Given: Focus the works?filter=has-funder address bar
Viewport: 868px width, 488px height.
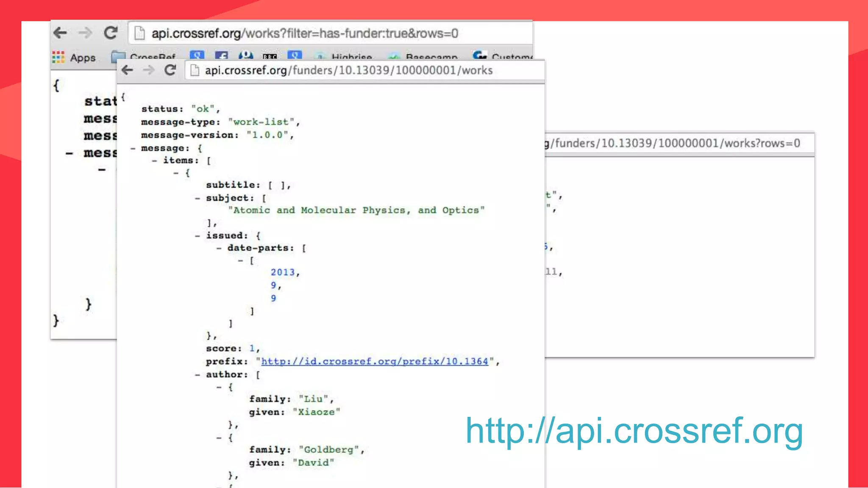Looking at the screenshot, I should (331, 33).
